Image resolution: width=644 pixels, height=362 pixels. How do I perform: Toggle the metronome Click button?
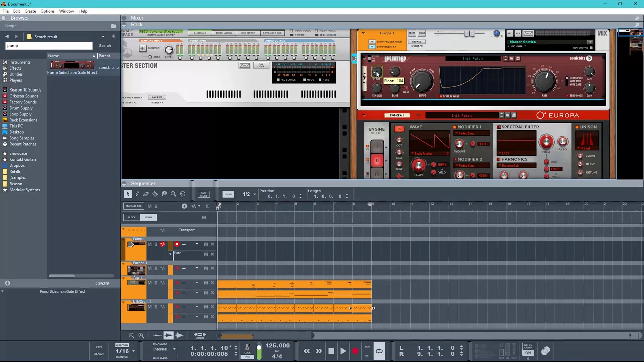[x=247, y=347]
